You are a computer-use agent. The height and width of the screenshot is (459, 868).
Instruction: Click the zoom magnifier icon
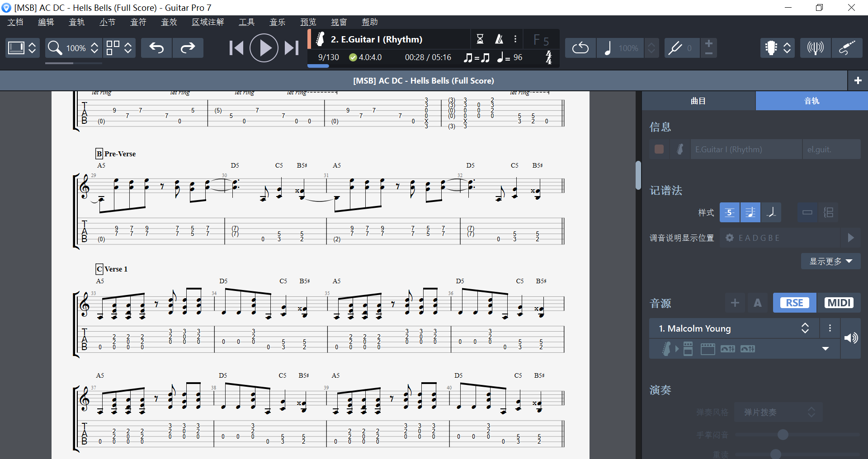point(55,47)
